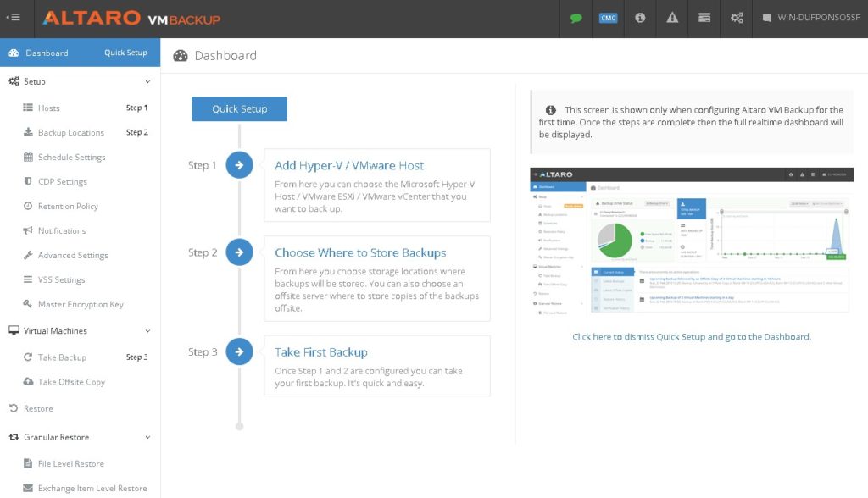Collapse the Setup section chevron

[x=147, y=82]
